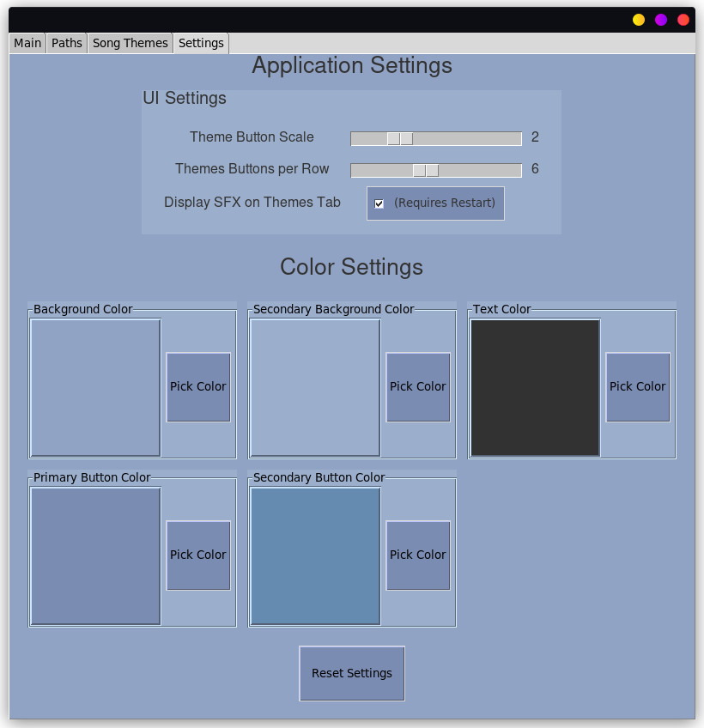Pick Color for Background Color
This screenshot has width=704, height=728.
(198, 386)
